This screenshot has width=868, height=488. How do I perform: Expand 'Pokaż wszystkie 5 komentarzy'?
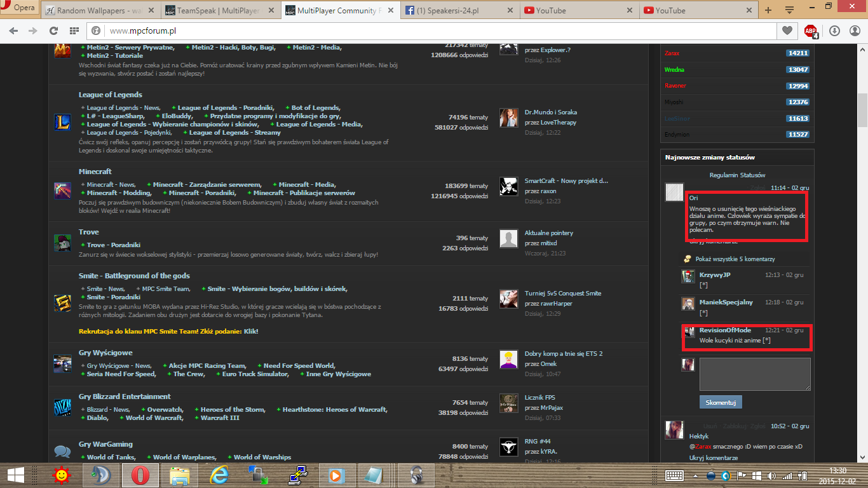coord(735,259)
